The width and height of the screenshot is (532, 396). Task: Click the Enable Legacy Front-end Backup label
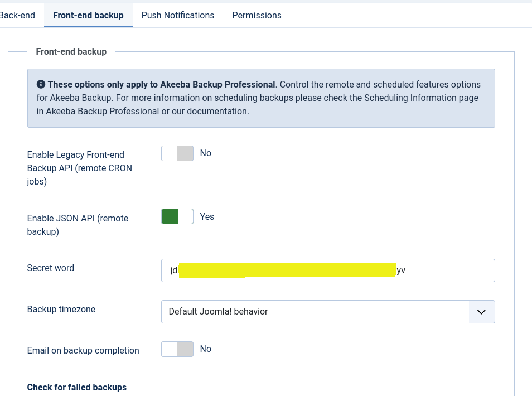point(80,168)
